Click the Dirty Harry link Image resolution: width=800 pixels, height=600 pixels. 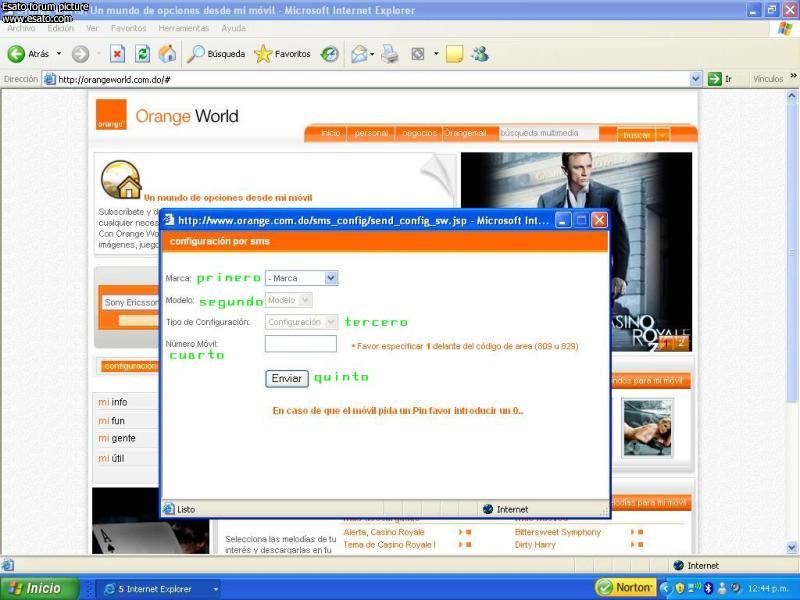click(535, 545)
